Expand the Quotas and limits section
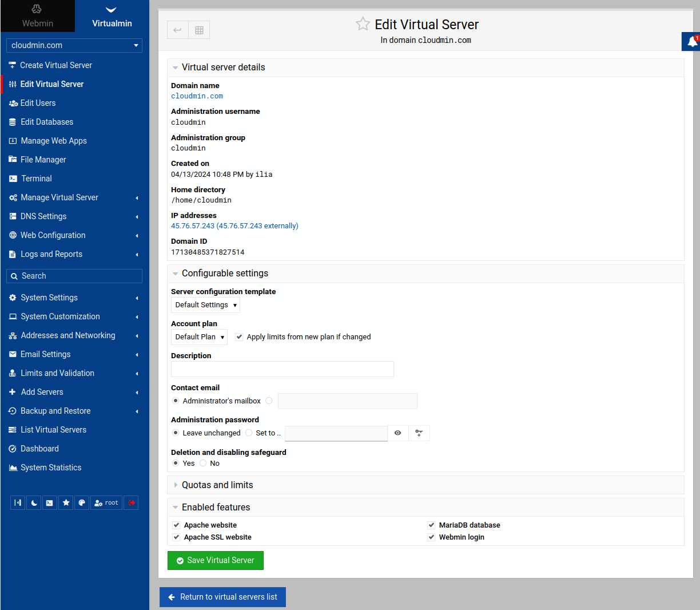700x610 pixels. click(x=217, y=485)
